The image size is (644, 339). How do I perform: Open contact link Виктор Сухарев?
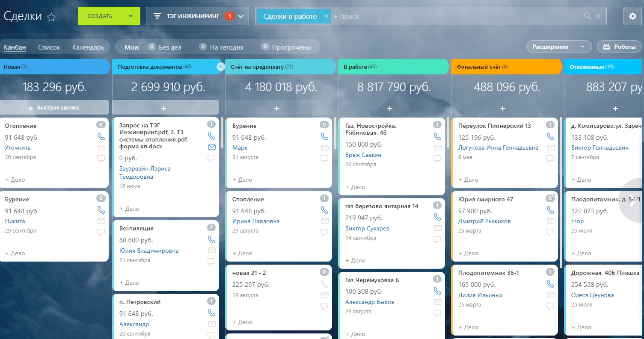pyautogui.click(x=367, y=228)
